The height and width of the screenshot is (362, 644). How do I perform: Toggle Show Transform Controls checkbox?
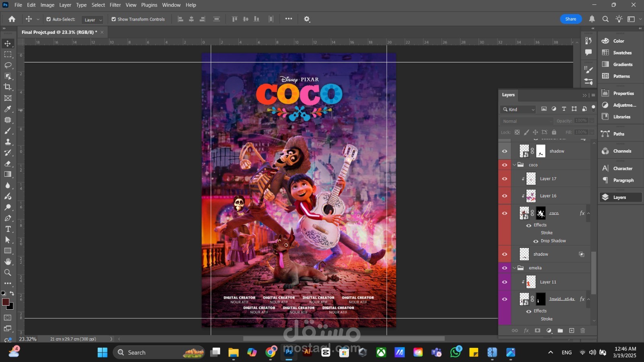click(x=114, y=19)
